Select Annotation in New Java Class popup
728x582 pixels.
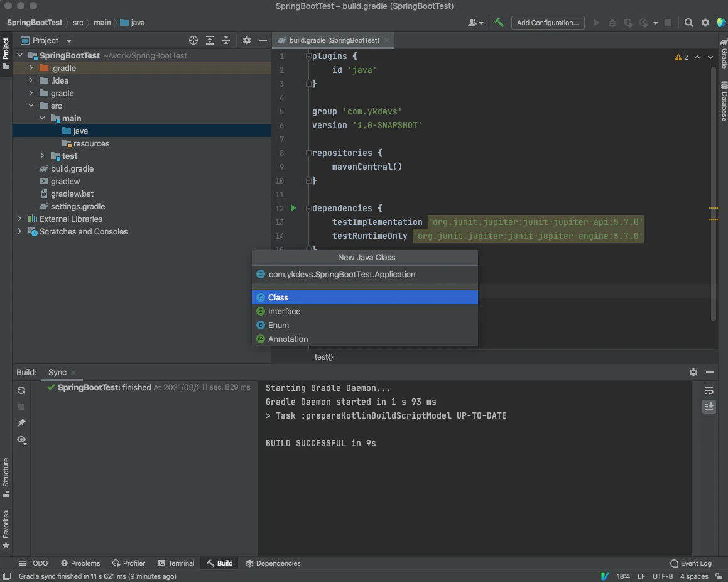[x=364, y=339]
